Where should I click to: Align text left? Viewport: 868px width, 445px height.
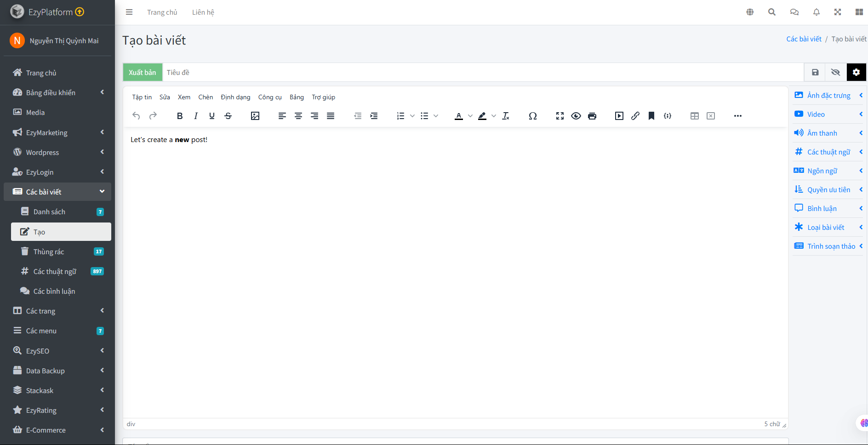(x=282, y=116)
